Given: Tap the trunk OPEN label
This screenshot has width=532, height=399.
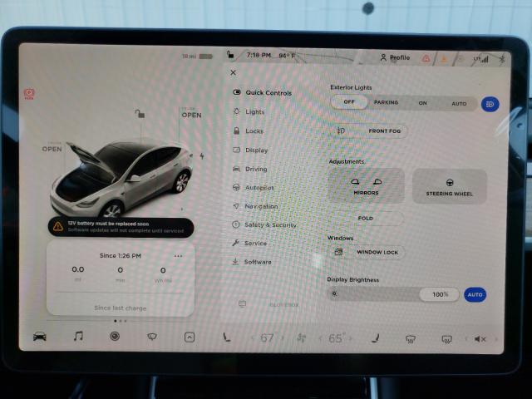Looking at the screenshot, I should tap(191, 114).
